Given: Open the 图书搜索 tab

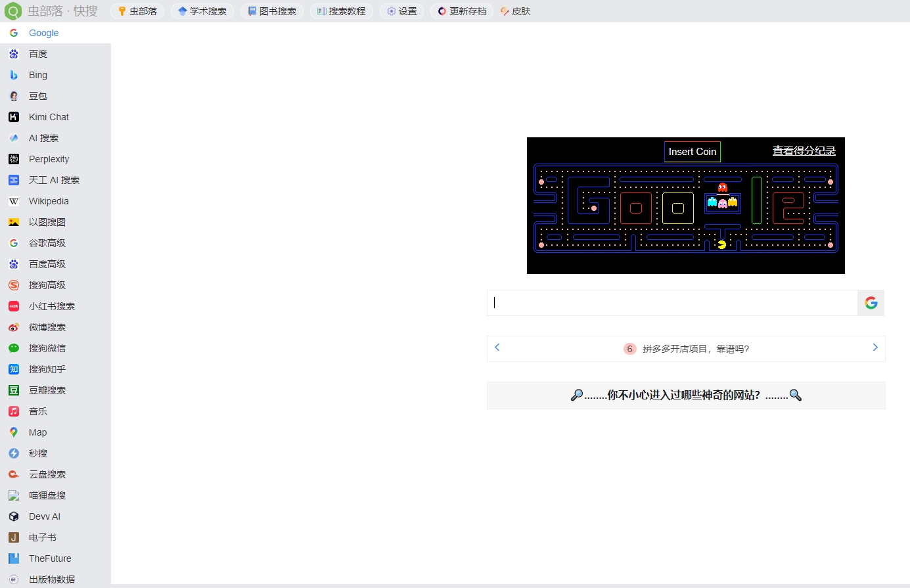Looking at the screenshot, I should (272, 11).
